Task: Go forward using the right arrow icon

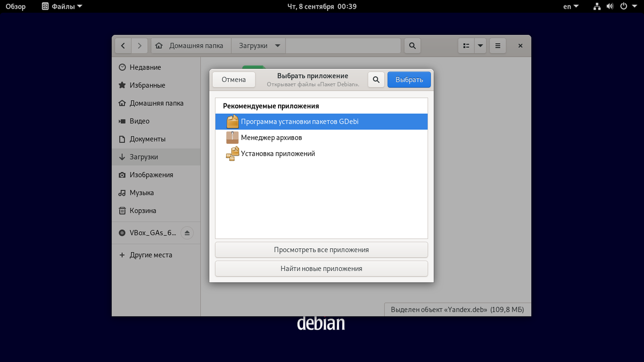Action: (x=140, y=46)
